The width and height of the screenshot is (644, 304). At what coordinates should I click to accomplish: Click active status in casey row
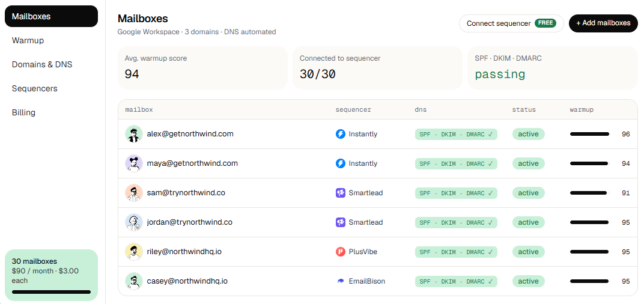pyautogui.click(x=528, y=281)
